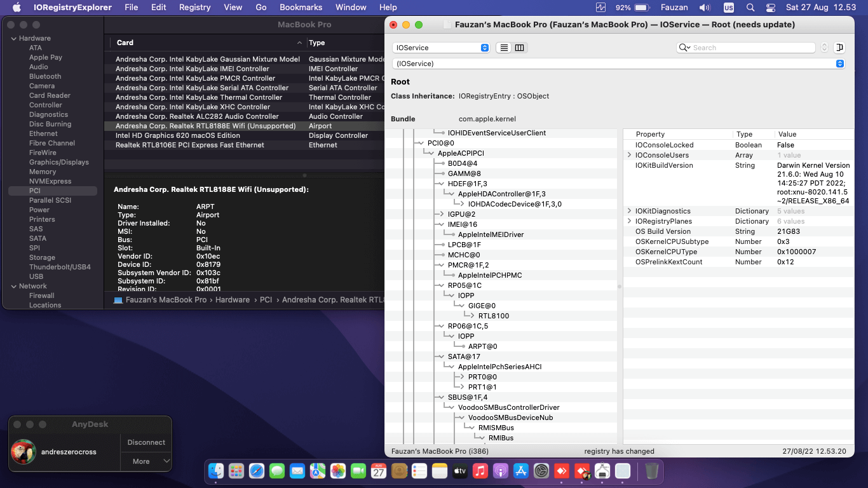
Task: Open Apple Music in the Dock
Action: [480, 471]
